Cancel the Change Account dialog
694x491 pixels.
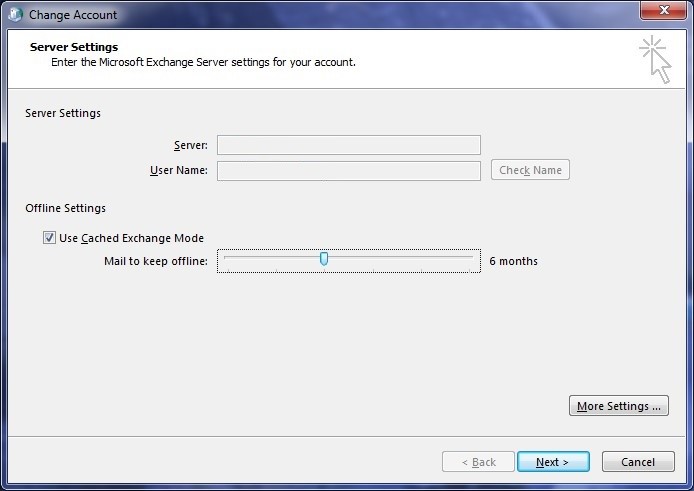[x=638, y=462]
